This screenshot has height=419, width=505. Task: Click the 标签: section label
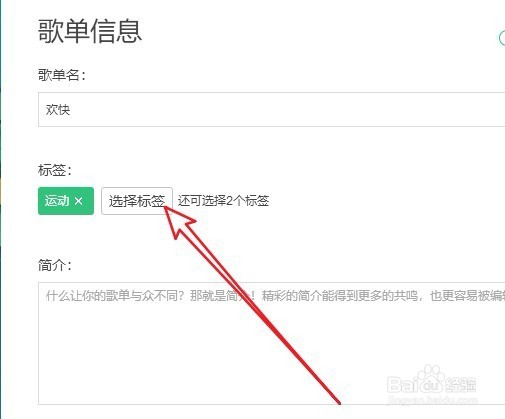click(x=55, y=170)
